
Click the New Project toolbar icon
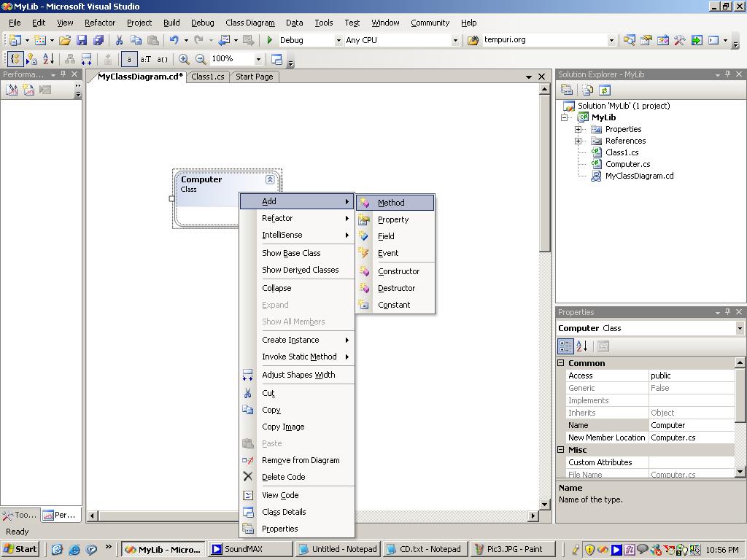[15, 41]
